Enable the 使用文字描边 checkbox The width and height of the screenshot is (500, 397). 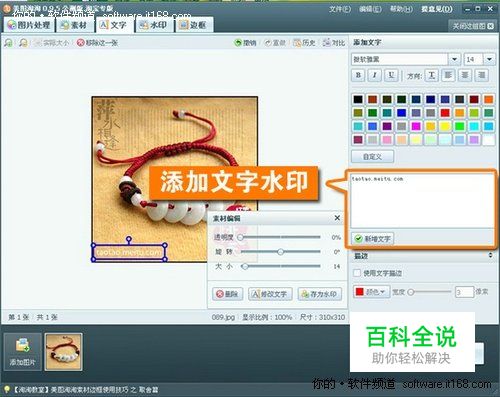tap(357, 273)
